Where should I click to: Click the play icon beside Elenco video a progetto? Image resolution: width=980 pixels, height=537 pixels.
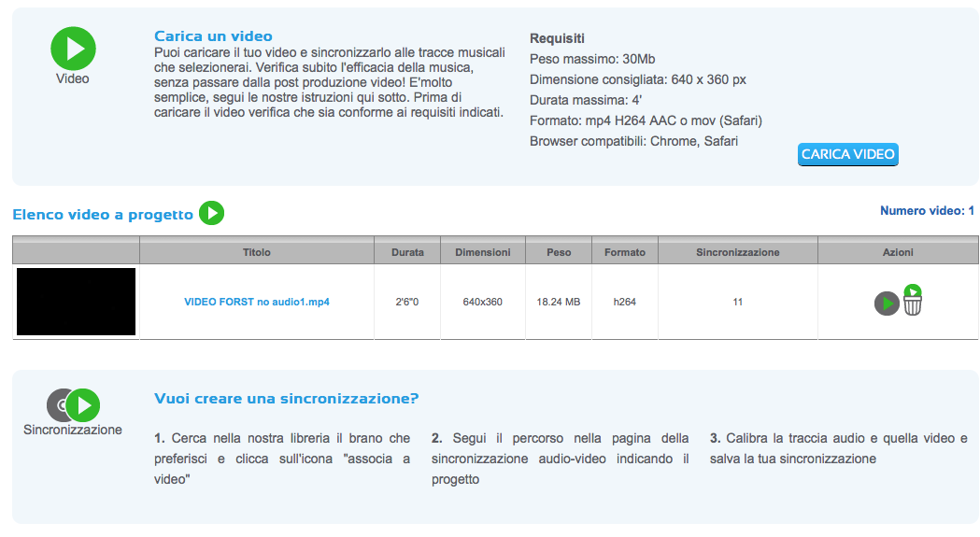point(212,213)
